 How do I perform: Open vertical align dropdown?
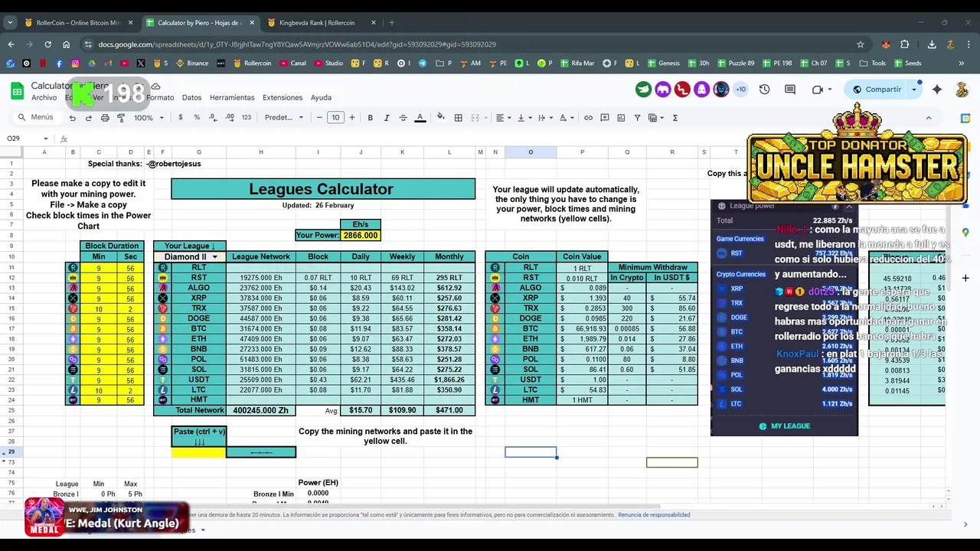pos(524,118)
